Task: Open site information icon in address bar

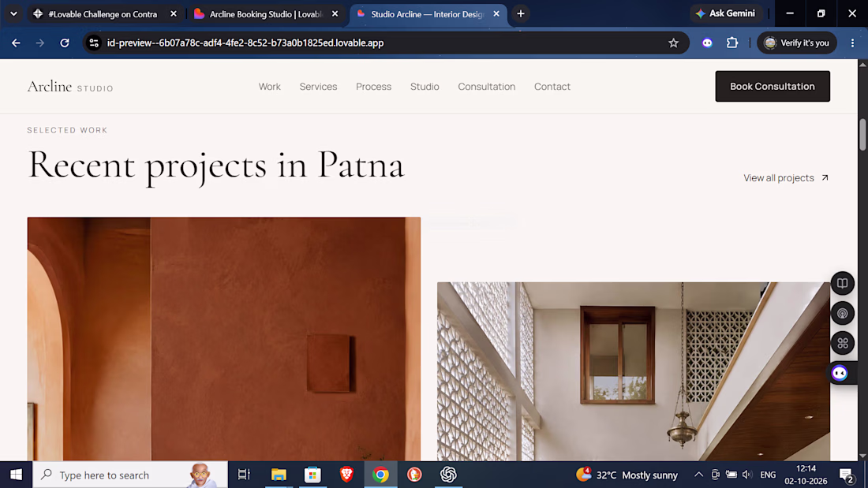Action: click(94, 43)
